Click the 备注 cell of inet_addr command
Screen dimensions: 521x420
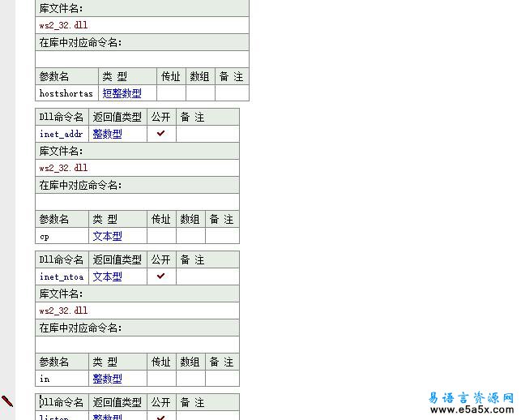click(x=207, y=134)
